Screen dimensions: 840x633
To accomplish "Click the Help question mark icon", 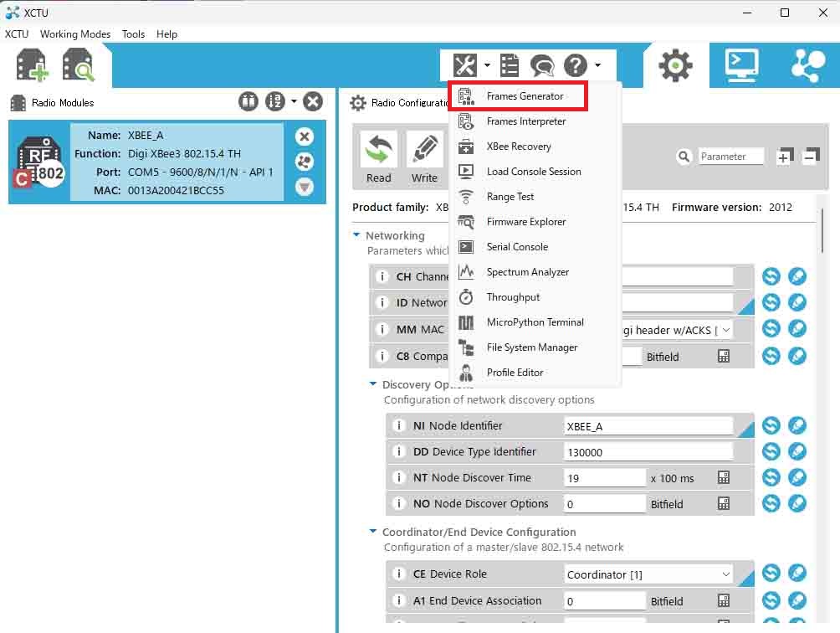I will pos(576,65).
